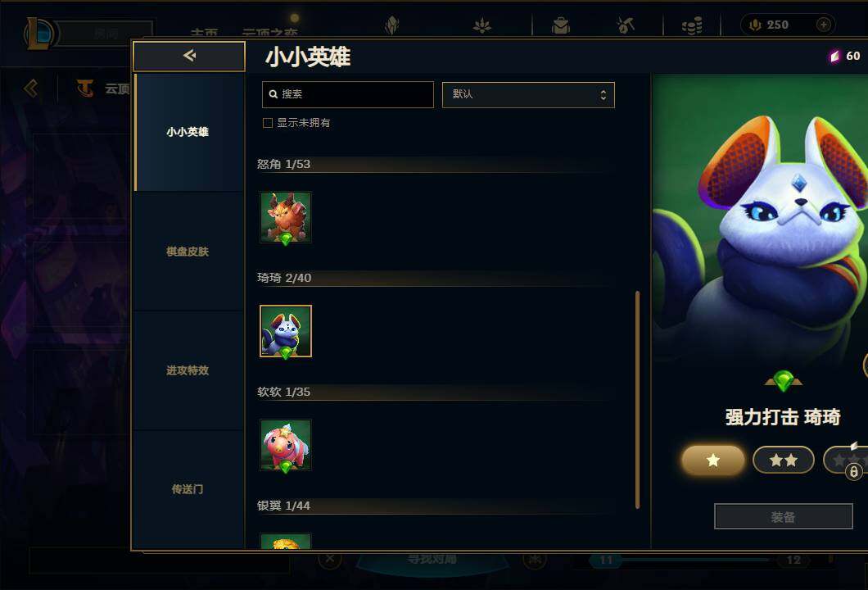868x590 pixels.
Task: Expand the 默认 sort dropdown
Action: click(528, 95)
